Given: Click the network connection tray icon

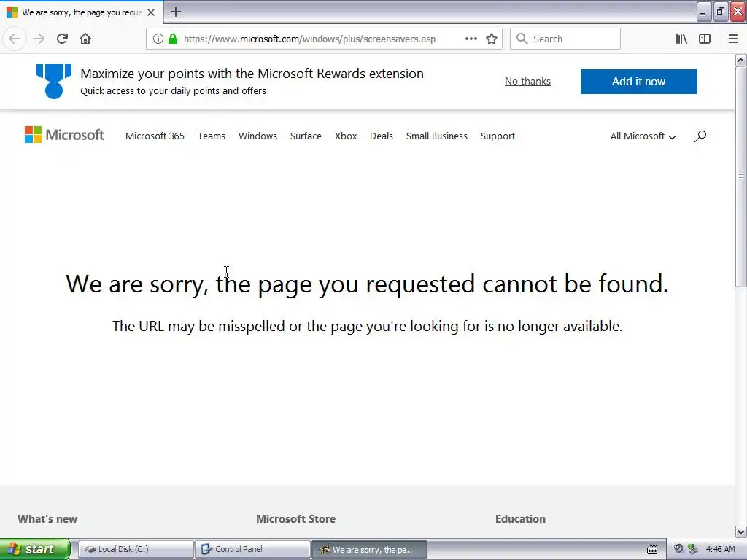Looking at the screenshot, I should point(693,549).
